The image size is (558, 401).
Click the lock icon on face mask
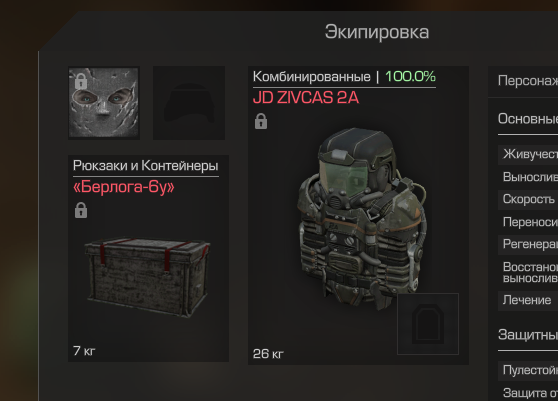tap(81, 81)
